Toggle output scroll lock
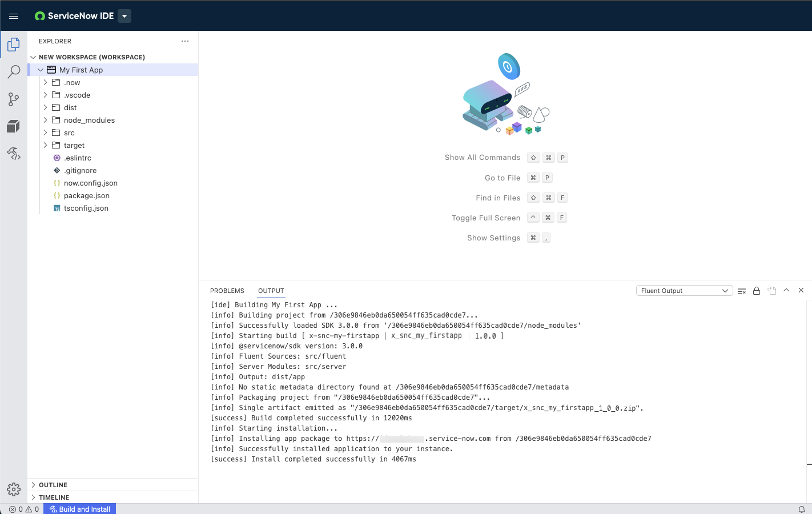 (x=757, y=291)
